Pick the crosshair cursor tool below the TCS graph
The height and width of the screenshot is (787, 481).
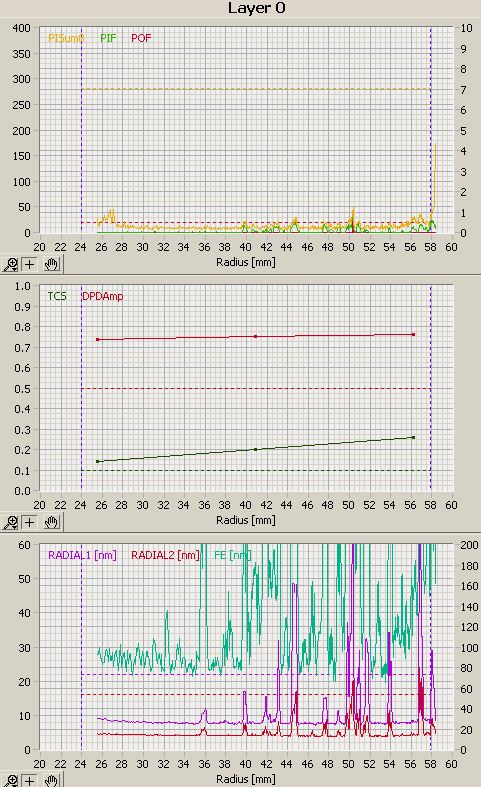click(x=30, y=522)
